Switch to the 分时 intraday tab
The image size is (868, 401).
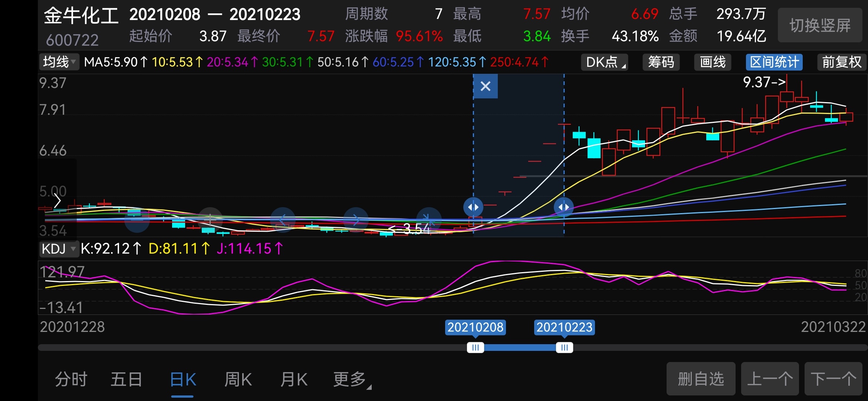(71, 379)
